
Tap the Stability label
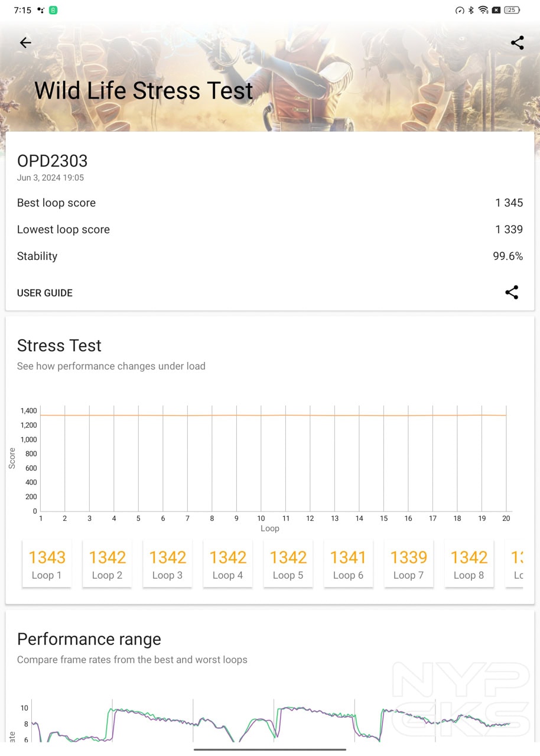point(37,256)
